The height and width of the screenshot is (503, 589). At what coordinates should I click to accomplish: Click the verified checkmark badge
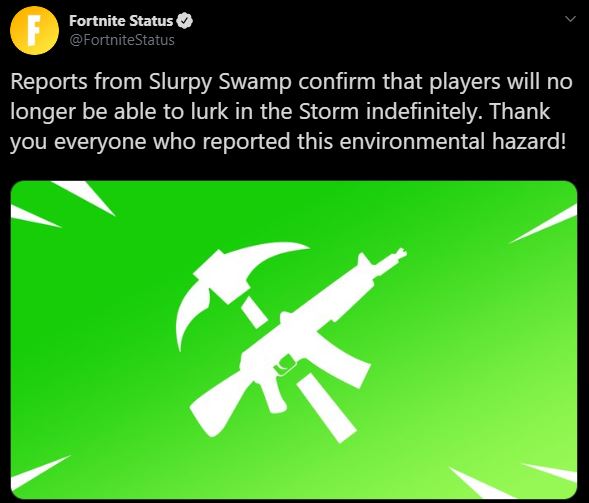(184, 21)
